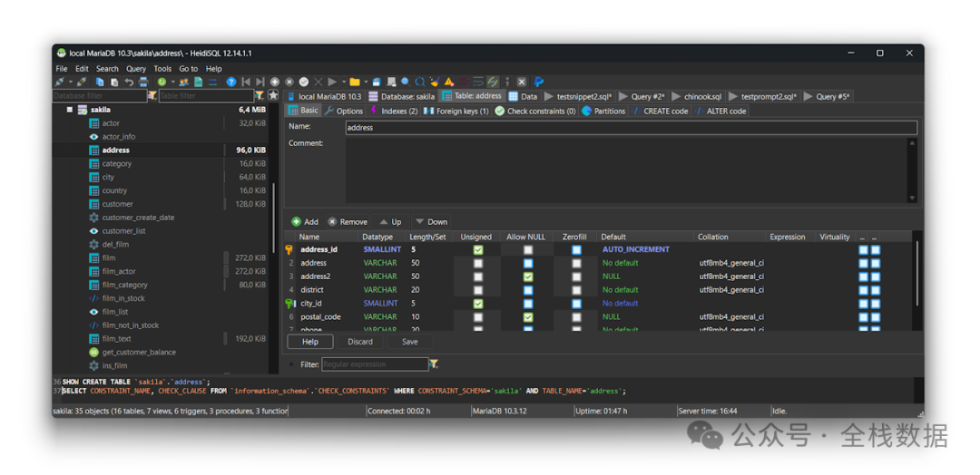Open the Tools menu
Image resolution: width=980 pixels, height=475 pixels.
click(x=162, y=68)
